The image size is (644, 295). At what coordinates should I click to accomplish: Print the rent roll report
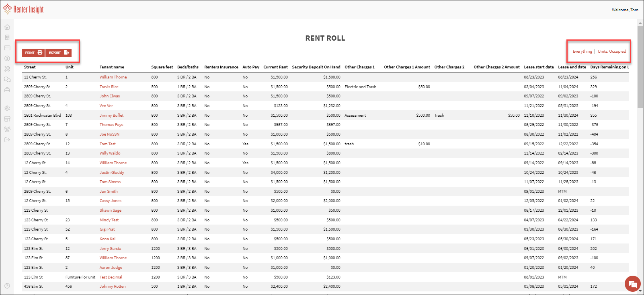tap(33, 53)
